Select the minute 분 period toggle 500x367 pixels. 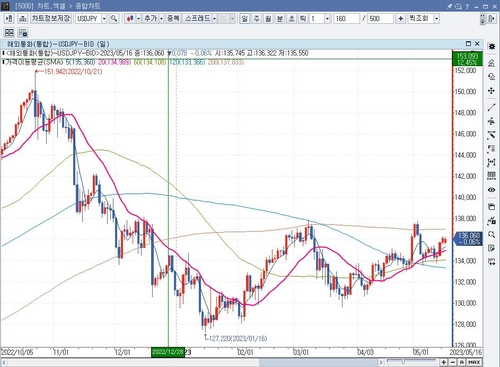tap(280, 19)
